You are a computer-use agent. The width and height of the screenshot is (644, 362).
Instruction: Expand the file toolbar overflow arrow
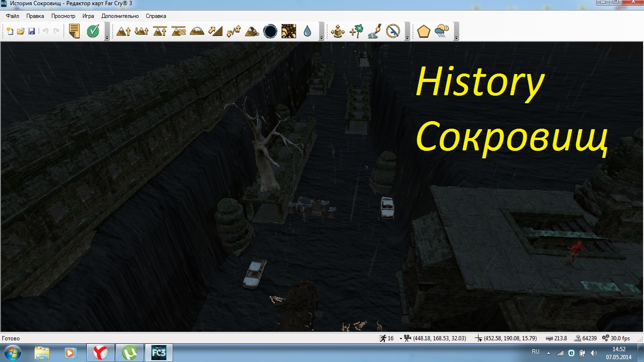[107, 37]
